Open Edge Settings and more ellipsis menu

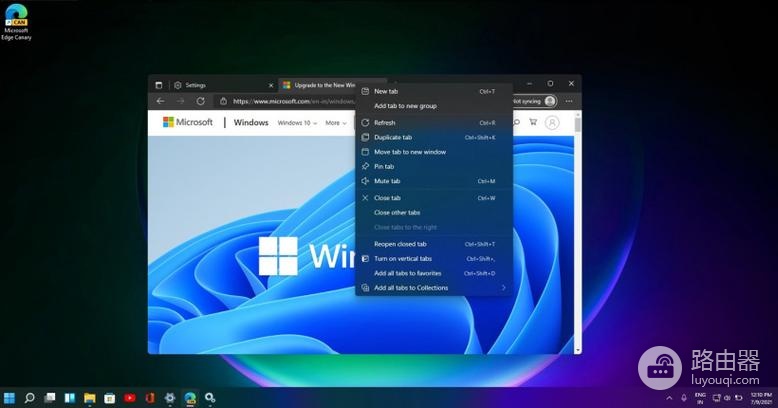(x=569, y=101)
